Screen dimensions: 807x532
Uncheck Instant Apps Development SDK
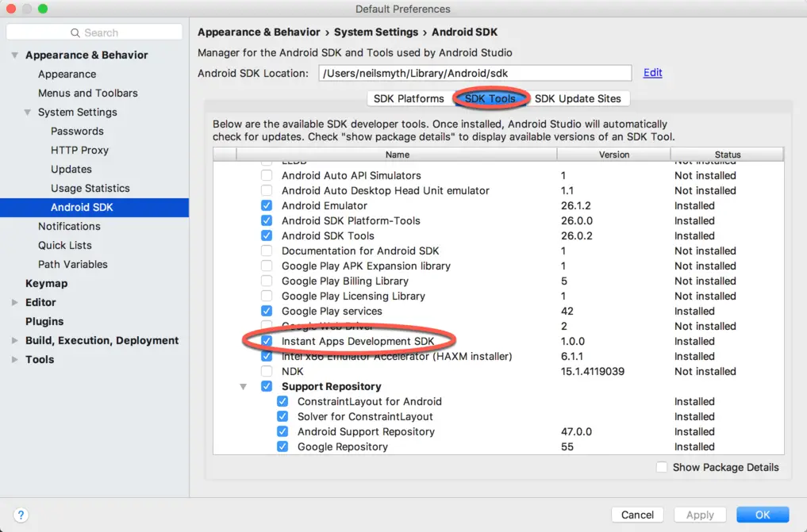point(267,341)
